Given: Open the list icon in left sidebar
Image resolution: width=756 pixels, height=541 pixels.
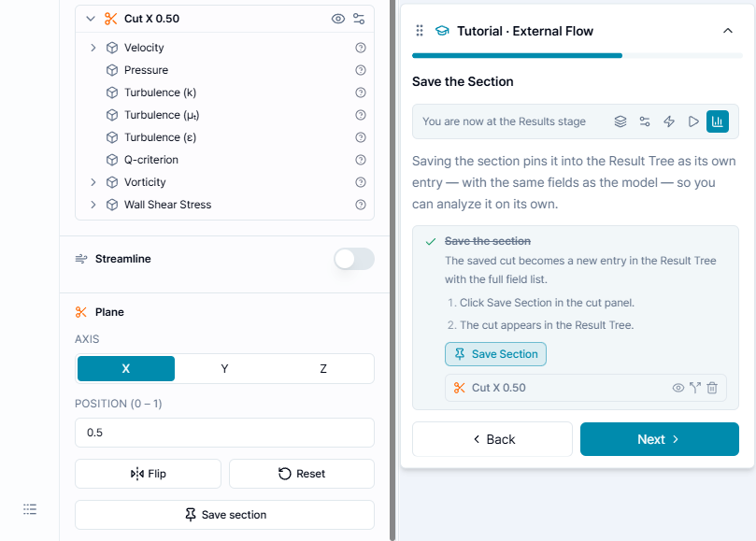Looking at the screenshot, I should [30, 509].
